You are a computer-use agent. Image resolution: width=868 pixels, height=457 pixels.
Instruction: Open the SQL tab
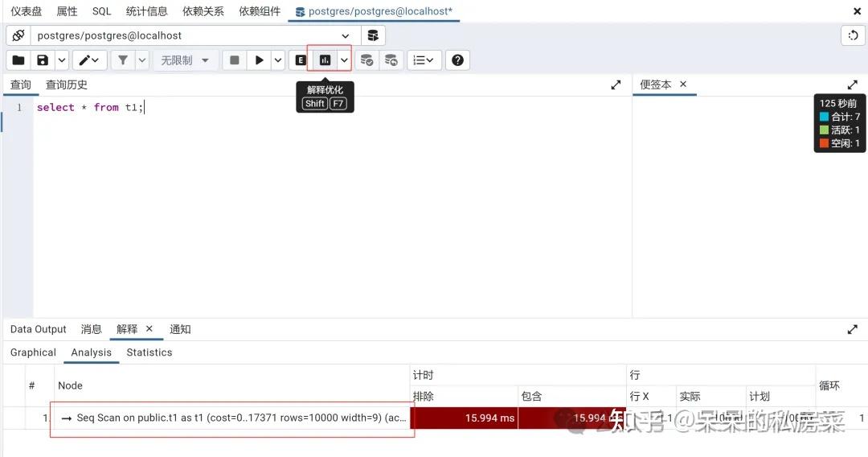pos(101,11)
